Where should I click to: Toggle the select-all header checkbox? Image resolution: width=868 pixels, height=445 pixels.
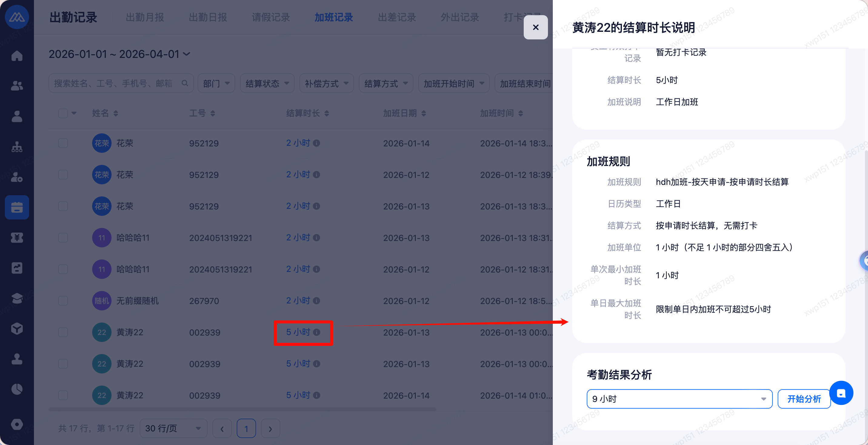click(x=63, y=113)
